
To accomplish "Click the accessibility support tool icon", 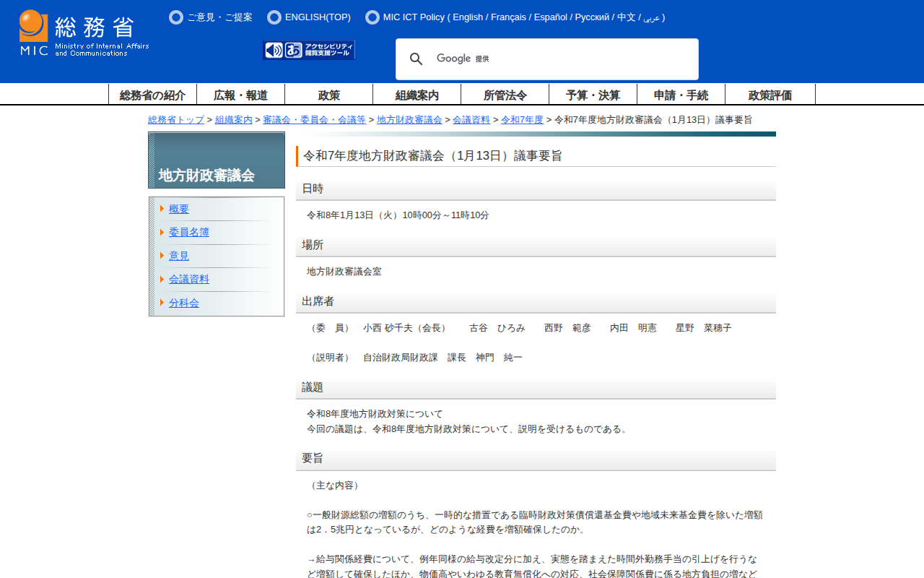I will [x=309, y=50].
